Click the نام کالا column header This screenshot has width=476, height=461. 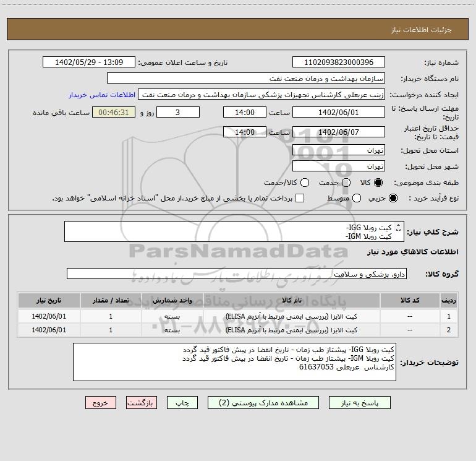point(291,301)
